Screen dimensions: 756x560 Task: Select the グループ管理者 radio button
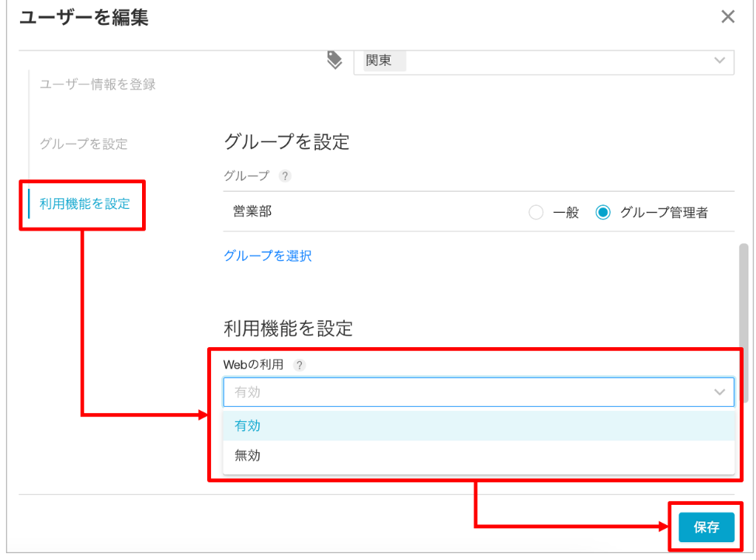[x=602, y=212]
